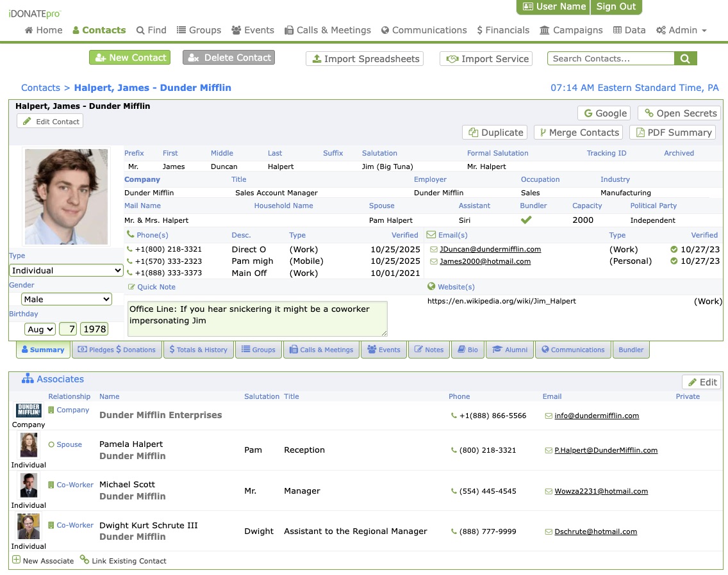Click the phone icon beside +1(888) 333-3373

tap(129, 273)
